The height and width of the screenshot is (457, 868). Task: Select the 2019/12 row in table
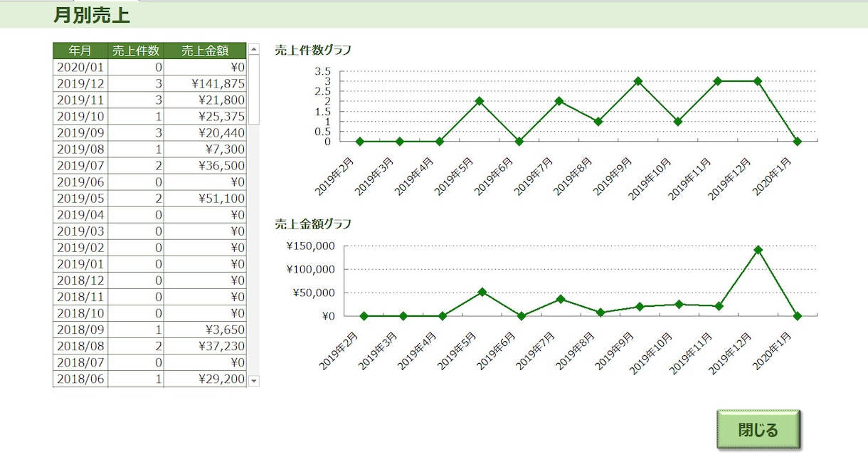point(149,83)
